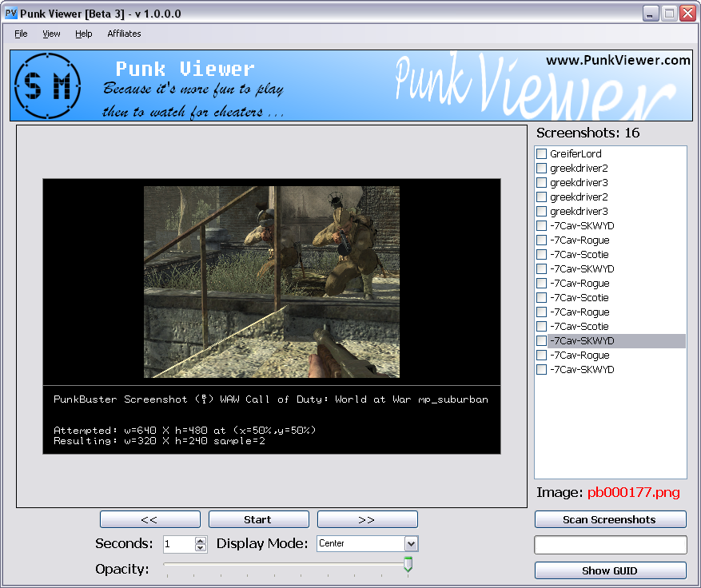Go to next screenshot with >> button
This screenshot has height=588, width=701.
[367, 519]
